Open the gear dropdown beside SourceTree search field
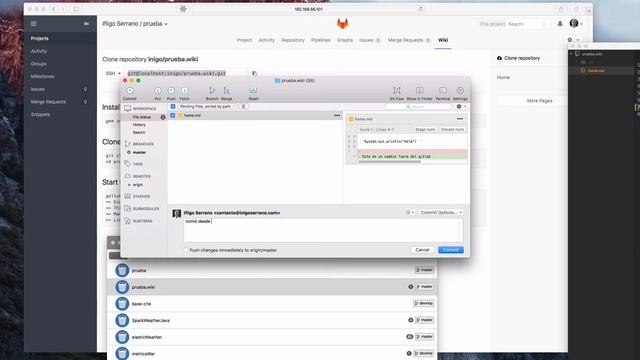640x360 pixels. point(461,107)
